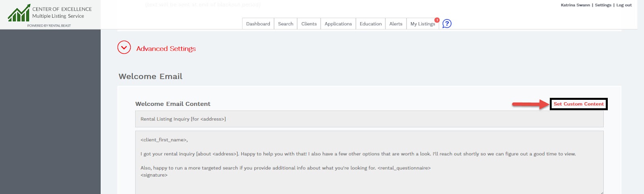This screenshot has width=644, height=194.
Task: Click the Katrina Swann user name
Action: [x=575, y=5]
